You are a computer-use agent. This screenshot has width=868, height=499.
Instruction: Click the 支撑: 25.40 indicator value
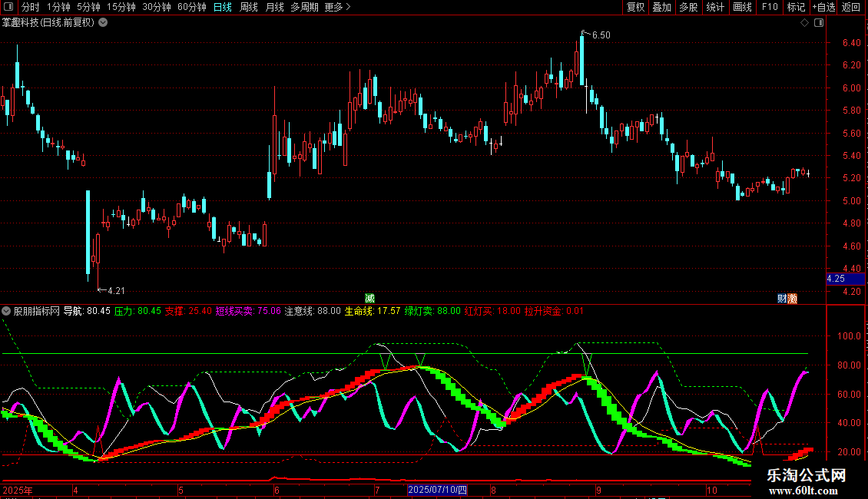[188, 311]
